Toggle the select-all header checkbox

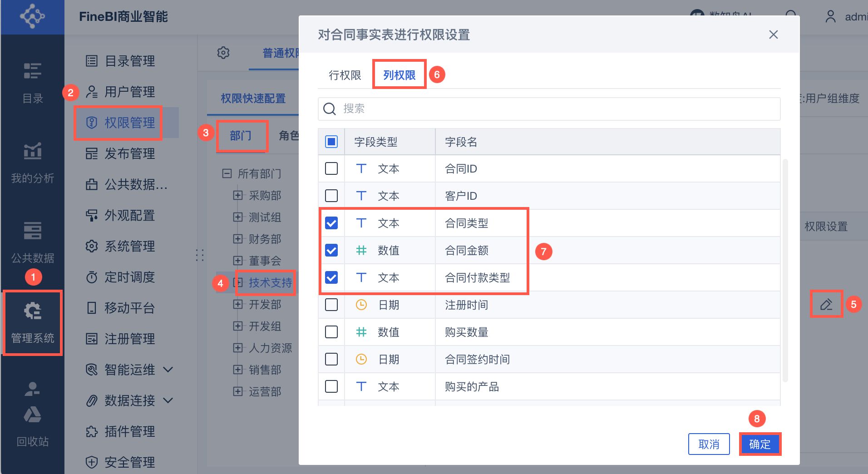pyautogui.click(x=331, y=142)
